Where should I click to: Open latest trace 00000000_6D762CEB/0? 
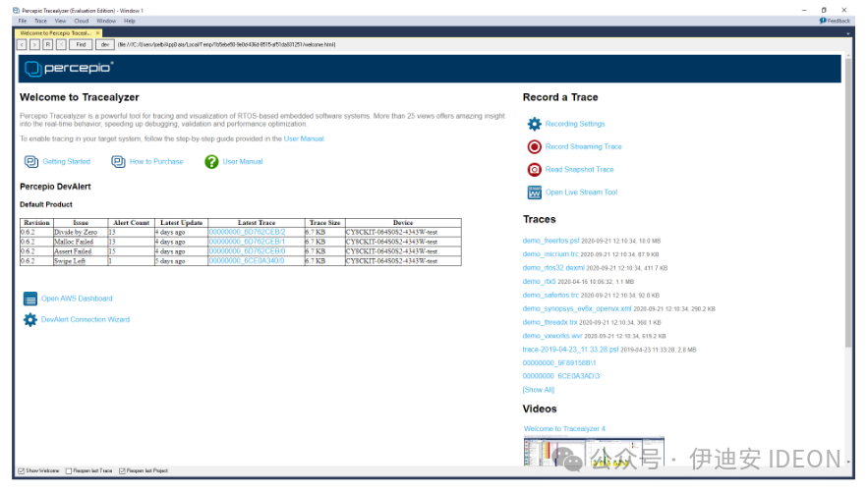point(247,251)
